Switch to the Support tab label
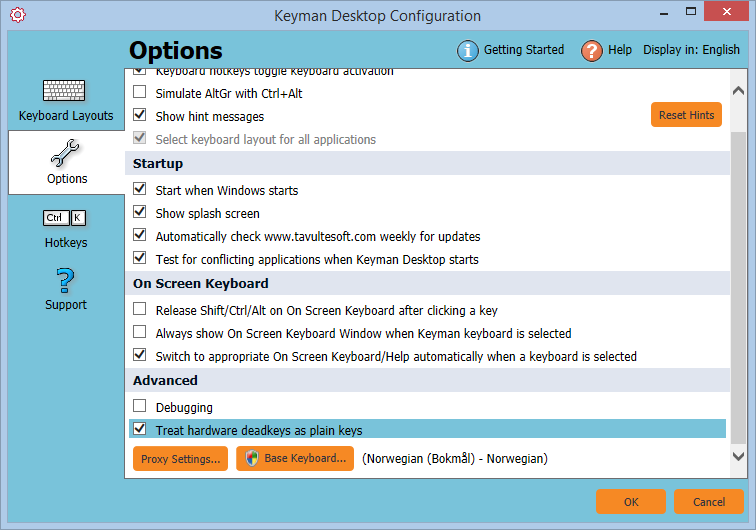The height and width of the screenshot is (530, 756). coord(66,305)
